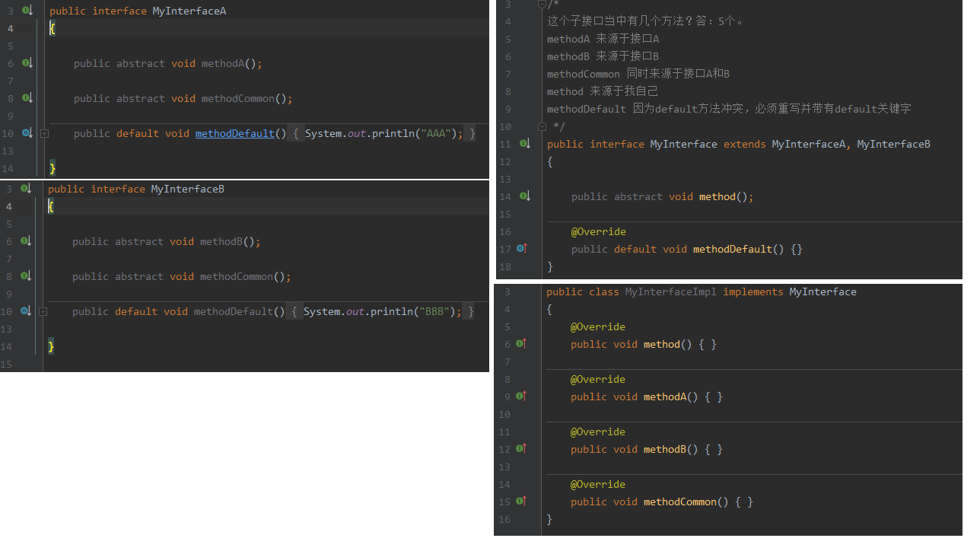Click 'implements' keyword in MyInterfaceImpl declaration
Image resolution: width=980 pixels, height=554 pixels.
(753, 291)
